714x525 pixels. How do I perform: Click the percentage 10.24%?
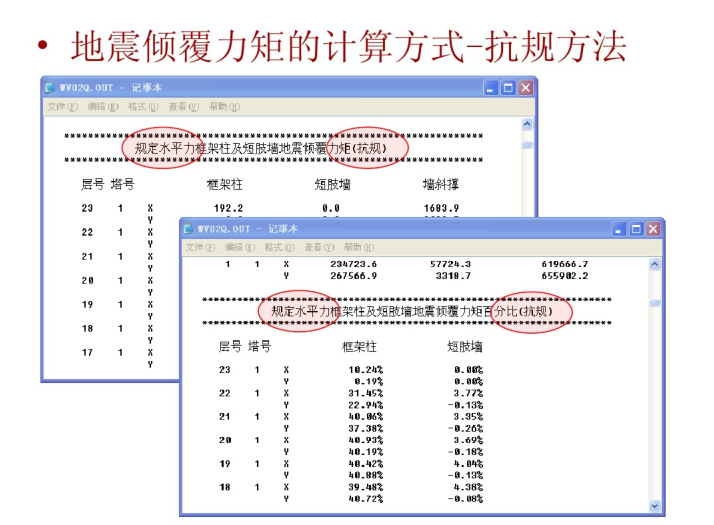click(x=366, y=370)
